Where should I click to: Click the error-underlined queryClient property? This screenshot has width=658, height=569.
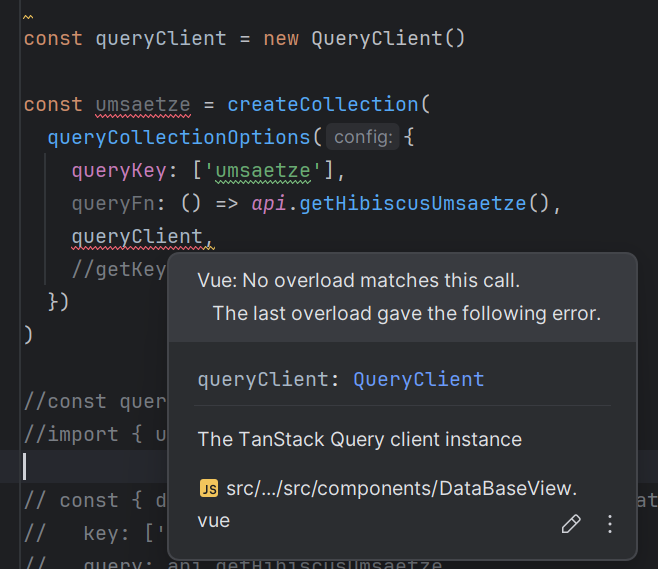pos(137,237)
